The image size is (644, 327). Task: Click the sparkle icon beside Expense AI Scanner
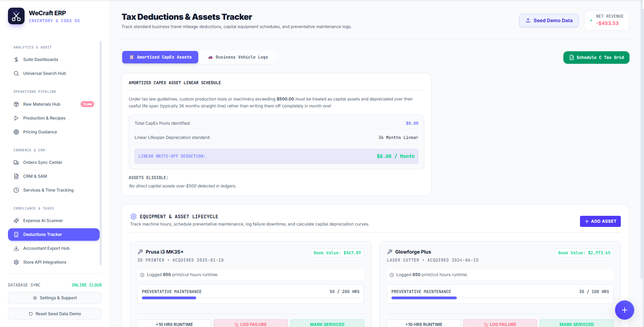[16, 221]
